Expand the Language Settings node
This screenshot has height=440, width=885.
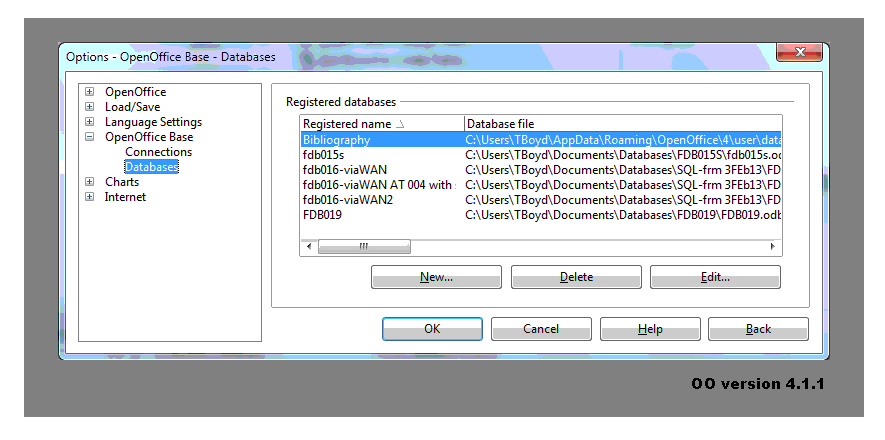click(x=89, y=122)
